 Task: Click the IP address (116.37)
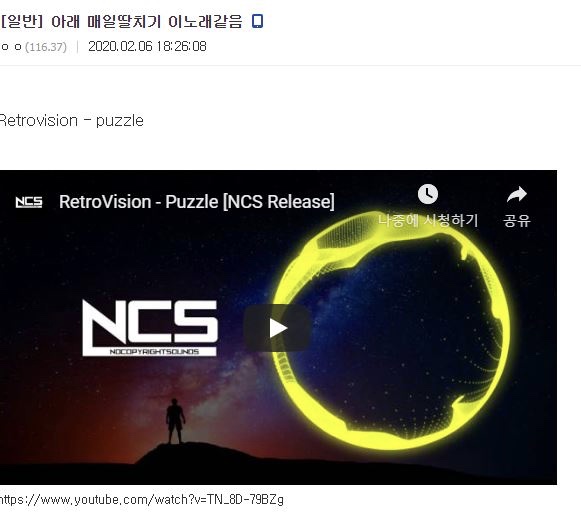tap(46, 47)
